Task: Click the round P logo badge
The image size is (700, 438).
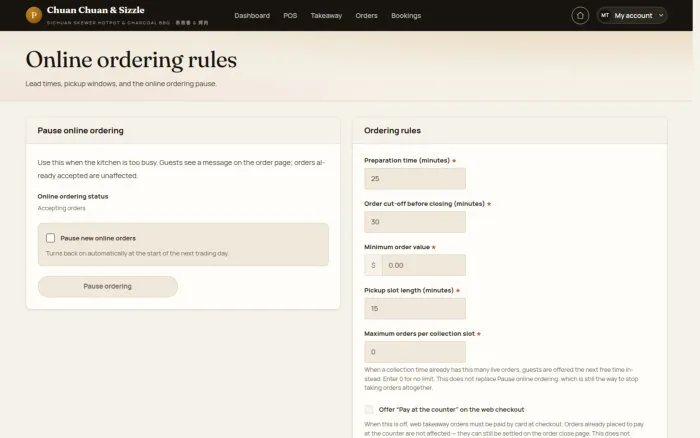Action: click(x=33, y=15)
